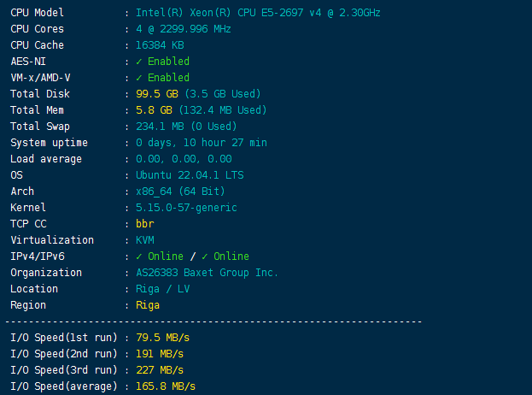Viewport: 532px width, 395px height.
Task: Click the load average numbers
Action: pos(184,159)
